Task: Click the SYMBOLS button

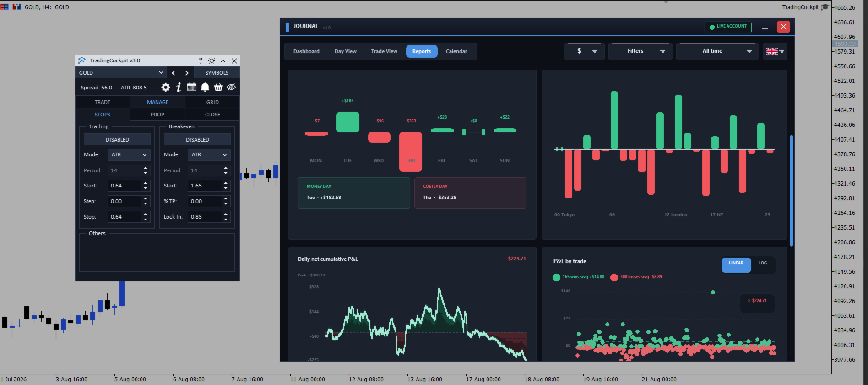Action: [217, 73]
